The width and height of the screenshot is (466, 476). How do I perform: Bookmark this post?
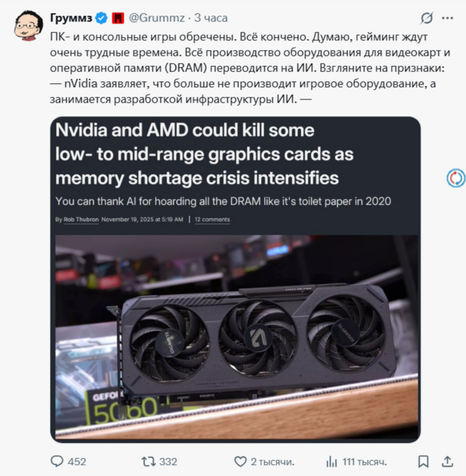coord(423,462)
